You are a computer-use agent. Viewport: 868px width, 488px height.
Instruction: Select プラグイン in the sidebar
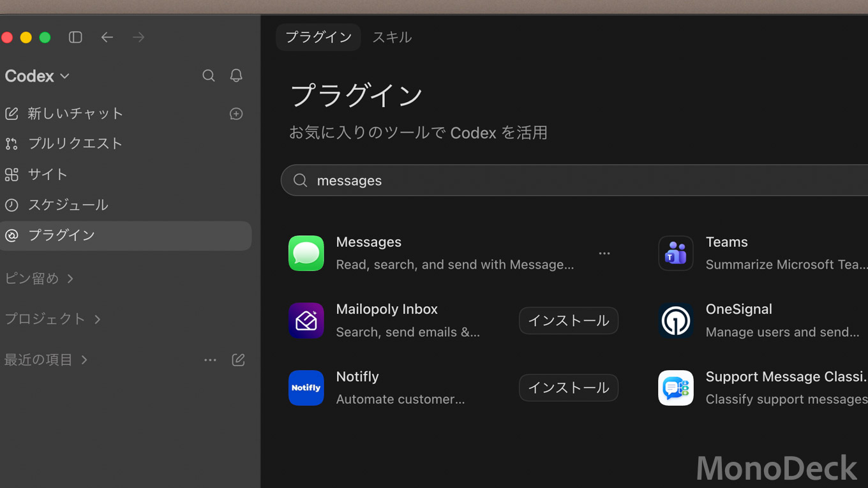tap(126, 235)
